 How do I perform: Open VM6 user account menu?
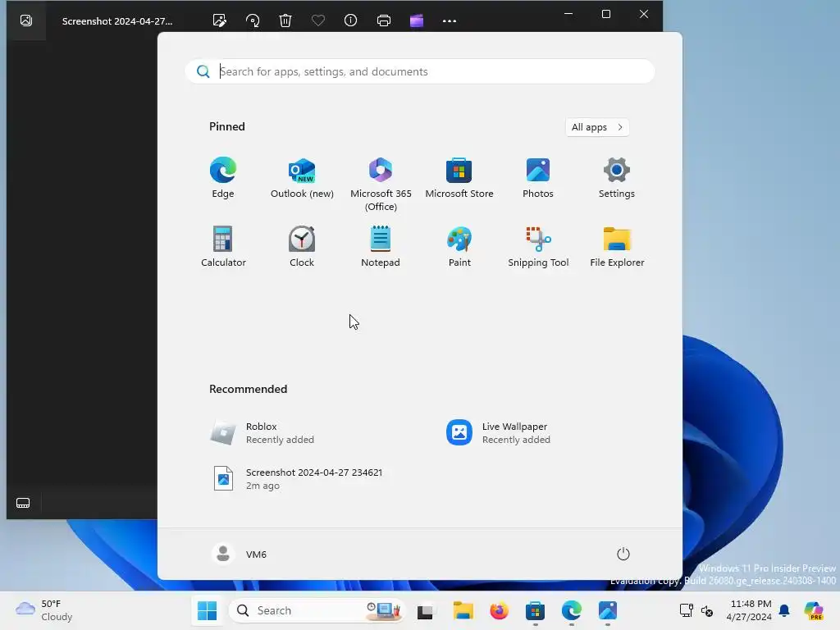pos(240,554)
